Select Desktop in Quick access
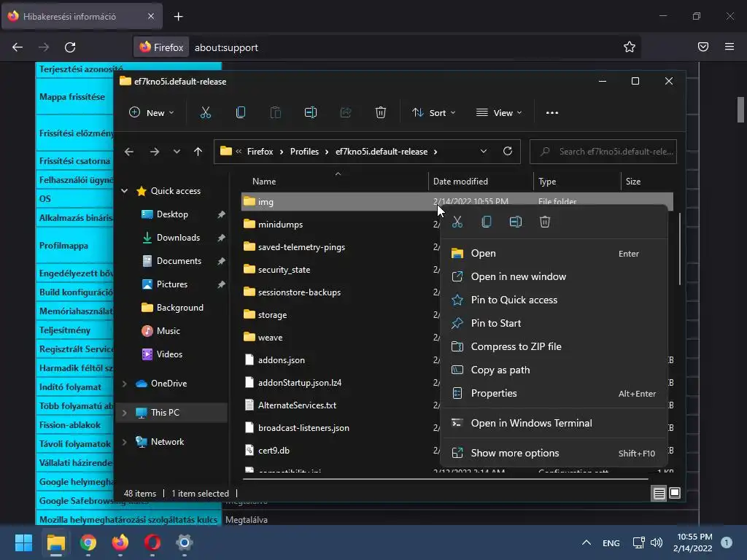This screenshot has height=560, width=747. [x=172, y=214]
